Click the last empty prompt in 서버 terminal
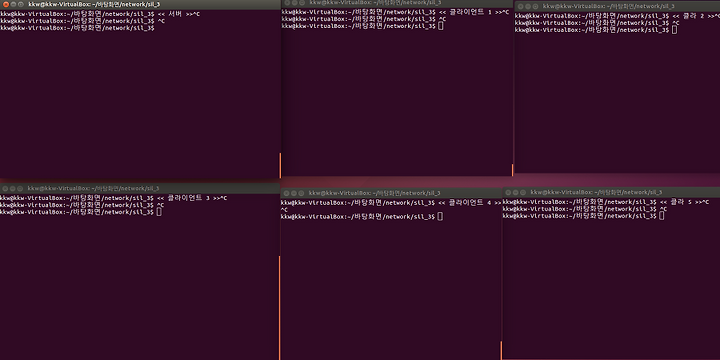This screenshot has width=720, height=360. (x=78, y=28)
